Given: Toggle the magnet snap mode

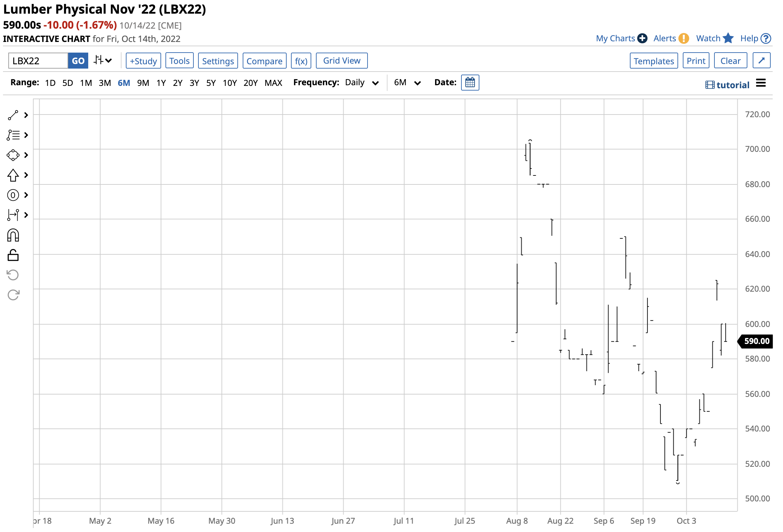Looking at the screenshot, I should (13, 235).
